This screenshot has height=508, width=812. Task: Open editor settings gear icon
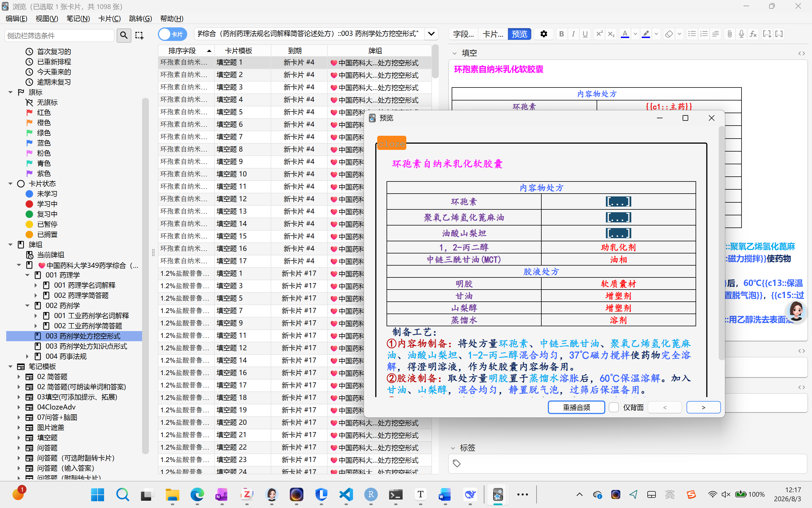[x=544, y=34]
